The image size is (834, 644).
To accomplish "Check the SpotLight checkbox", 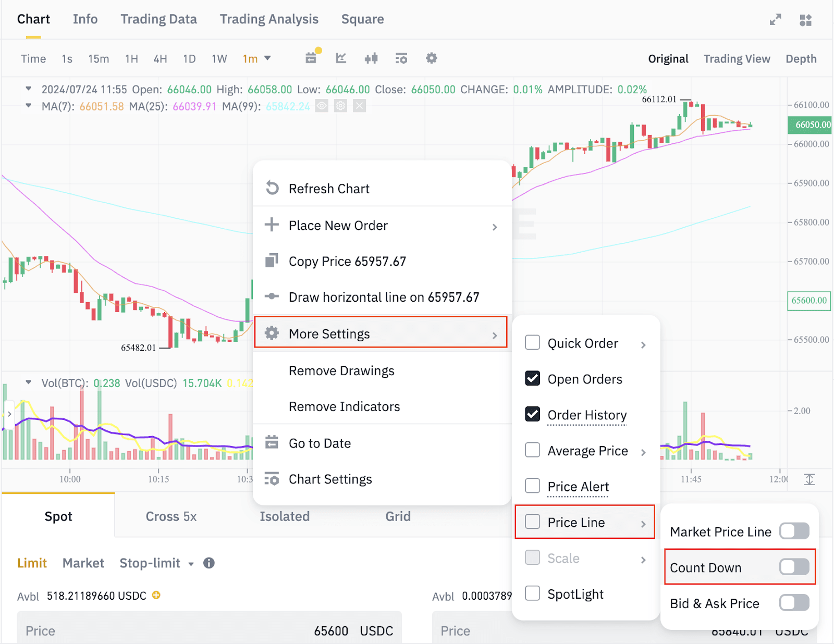I will click(x=532, y=593).
